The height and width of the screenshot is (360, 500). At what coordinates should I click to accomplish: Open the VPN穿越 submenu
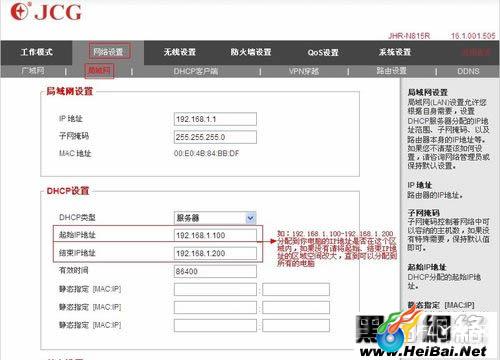pyautogui.click(x=304, y=71)
